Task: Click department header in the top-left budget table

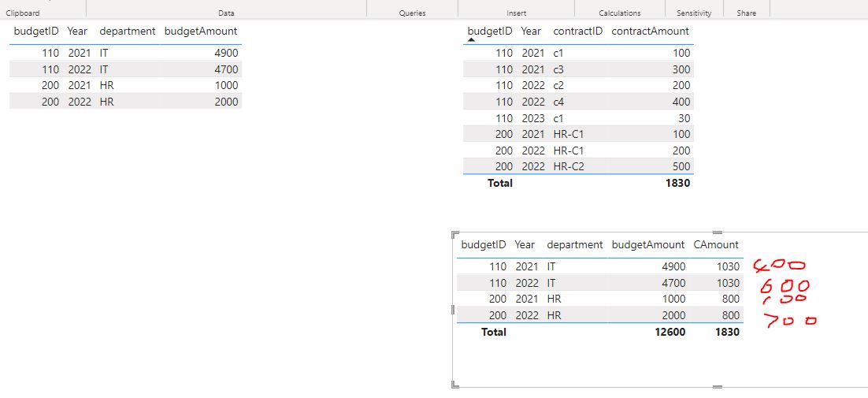Action: pos(128,31)
